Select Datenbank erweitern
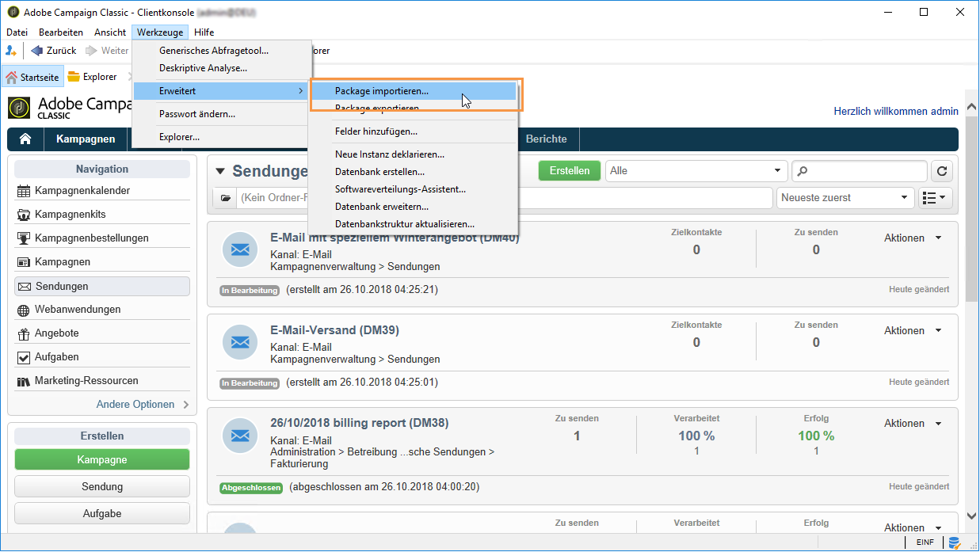This screenshot has height=552, width=980. [x=413, y=207]
